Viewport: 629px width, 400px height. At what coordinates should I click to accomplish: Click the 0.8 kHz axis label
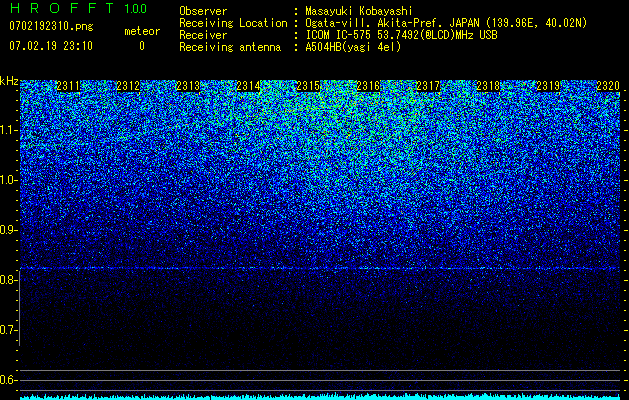click(9, 280)
